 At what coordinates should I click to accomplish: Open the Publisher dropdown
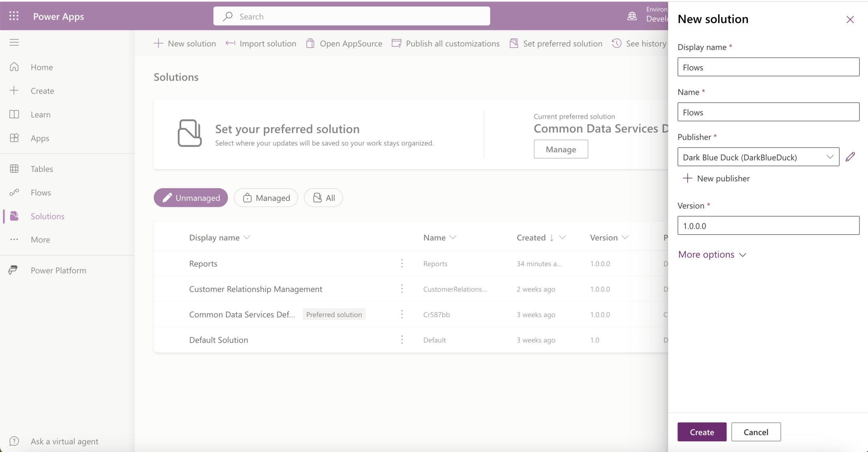(758, 157)
